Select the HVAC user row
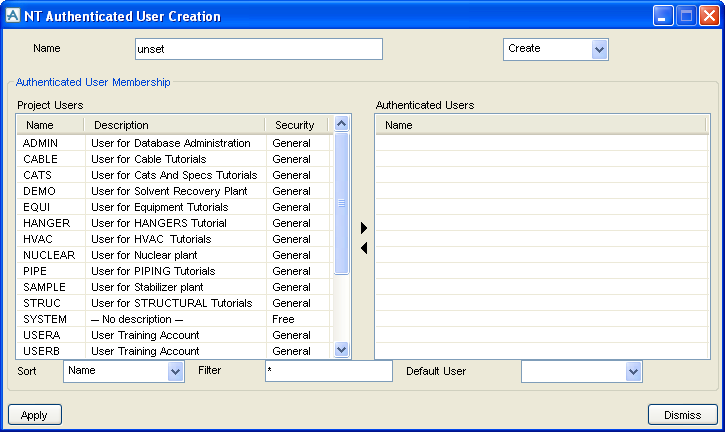Viewport: 725px width, 432px height. point(175,239)
